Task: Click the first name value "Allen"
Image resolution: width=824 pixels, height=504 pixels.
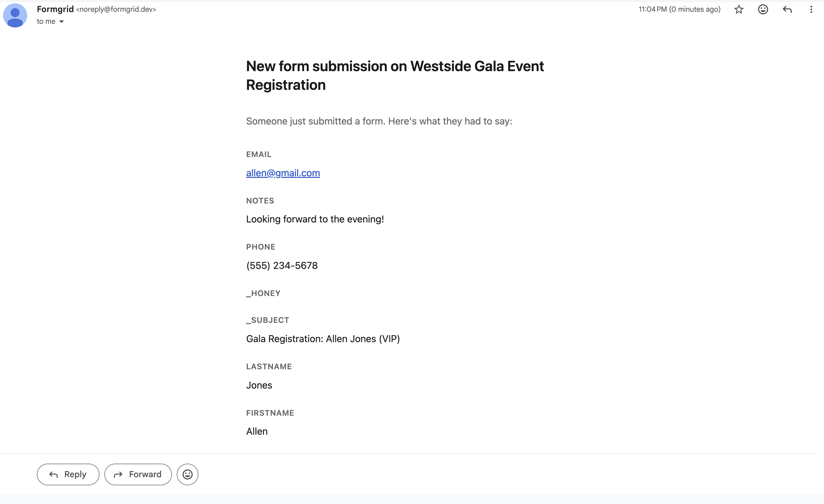Action: pos(257,431)
